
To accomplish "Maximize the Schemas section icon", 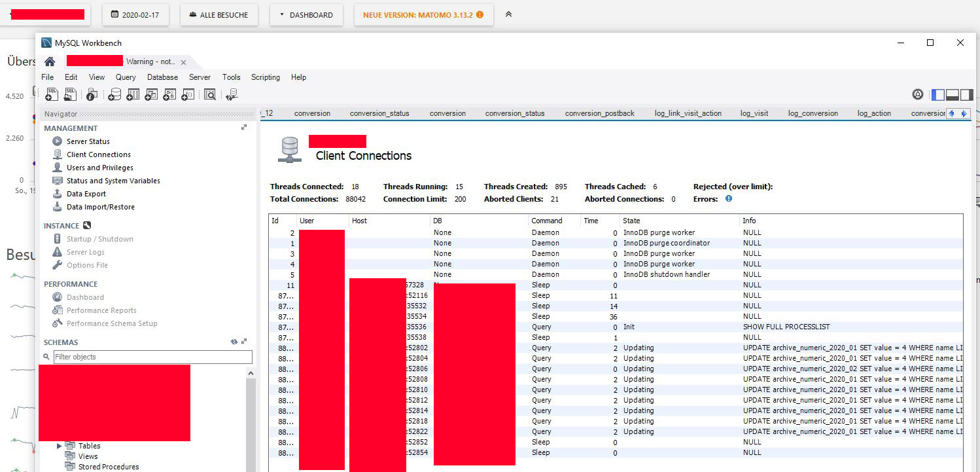I will 244,342.
